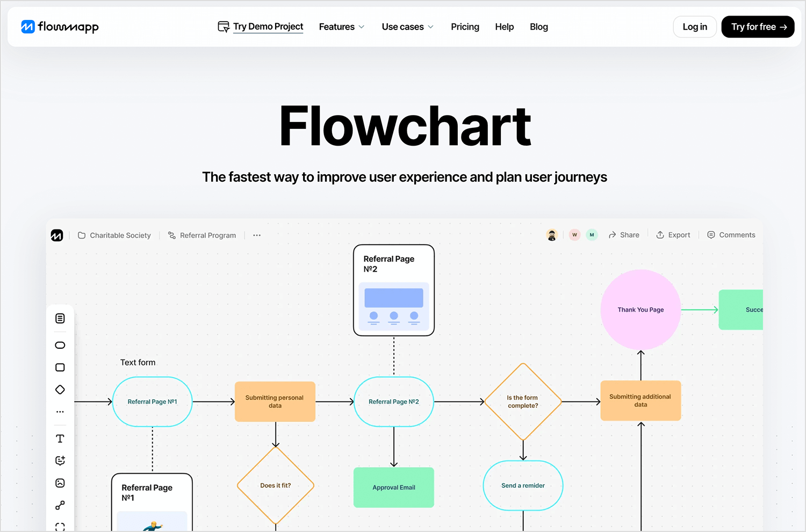
Task: Select the 'Is the form complete?' diamond
Action: (x=523, y=401)
